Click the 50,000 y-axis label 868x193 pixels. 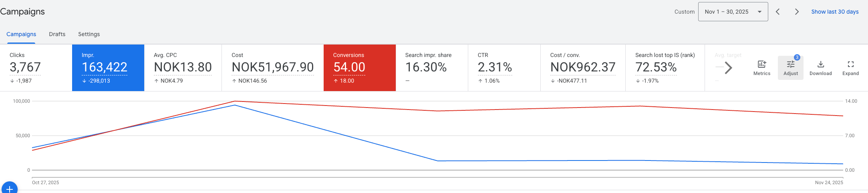23,136
